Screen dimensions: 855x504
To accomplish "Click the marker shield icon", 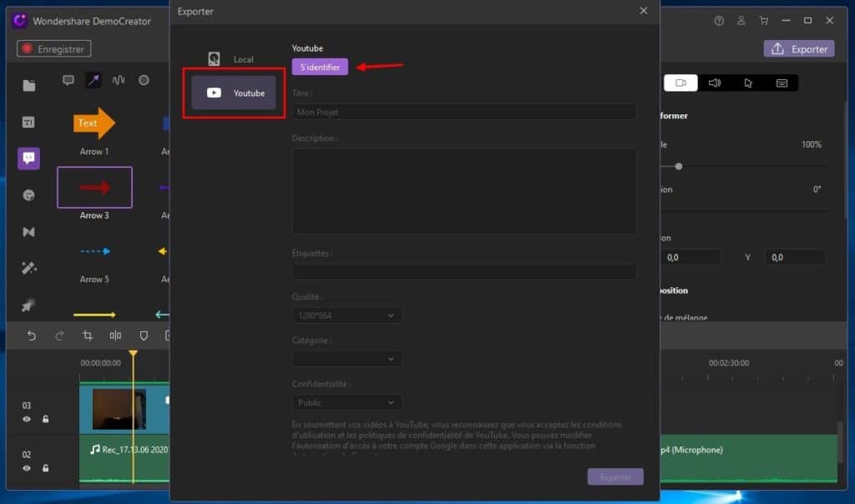I will (x=144, y=335).
